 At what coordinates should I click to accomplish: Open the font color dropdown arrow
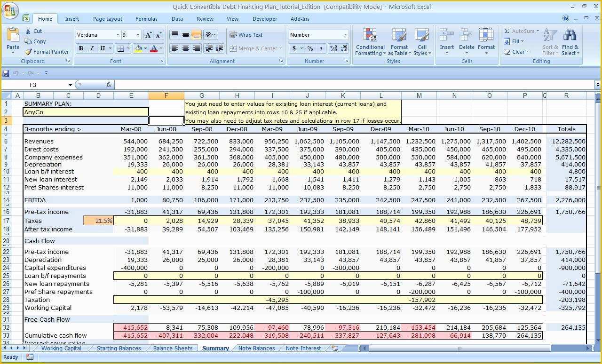click(x=161, y=48)
